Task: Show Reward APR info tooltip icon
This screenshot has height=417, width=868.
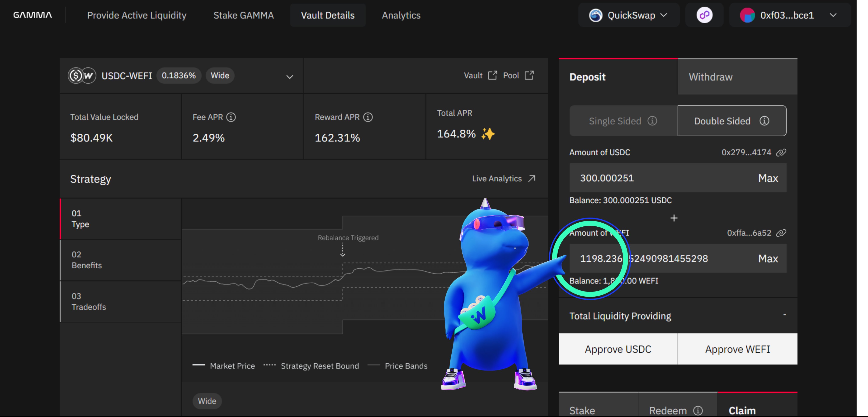Action: (368, 117)
